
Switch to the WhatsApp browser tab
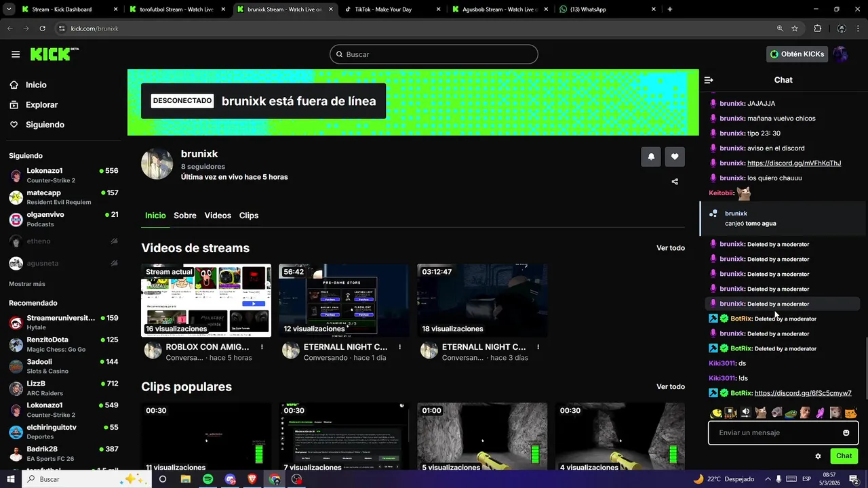pyautogui.click(x=607, y=9)
